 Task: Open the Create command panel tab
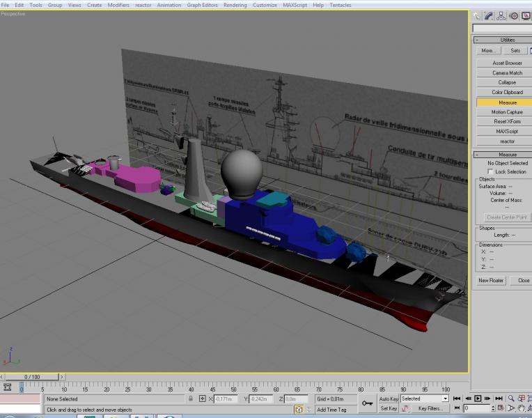[x=477, y=16]
